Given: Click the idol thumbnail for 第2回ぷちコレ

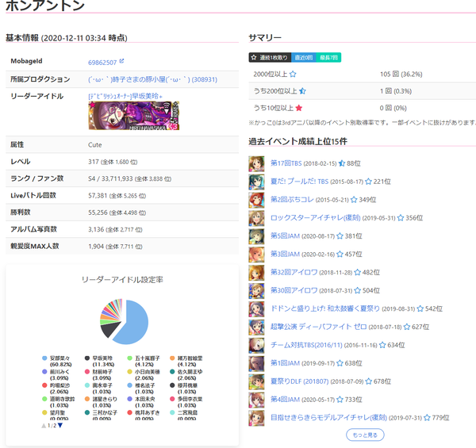Looking at the screenshot, I should (x=256, y=200).
